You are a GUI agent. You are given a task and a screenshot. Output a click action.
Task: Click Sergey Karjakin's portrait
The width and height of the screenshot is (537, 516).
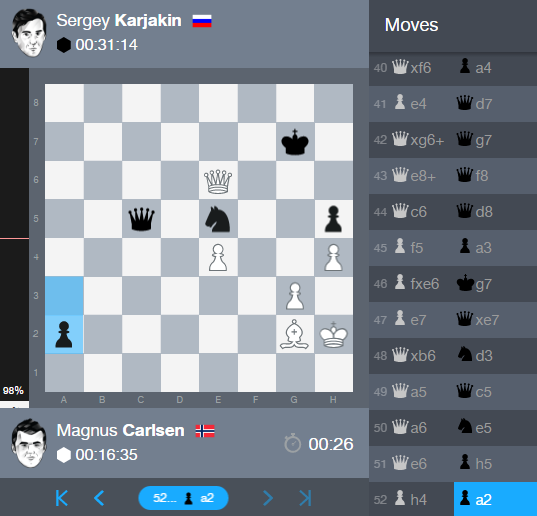click(x=29, y=33)
